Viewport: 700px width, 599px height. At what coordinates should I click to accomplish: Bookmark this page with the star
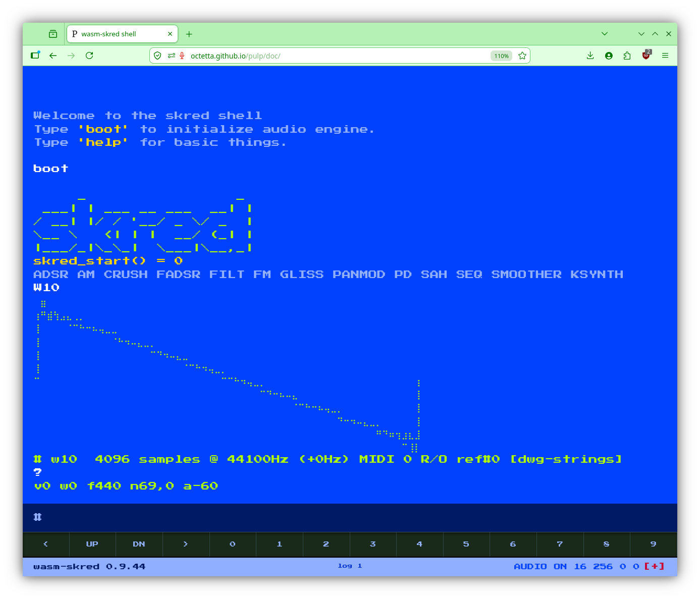point(522,56)
